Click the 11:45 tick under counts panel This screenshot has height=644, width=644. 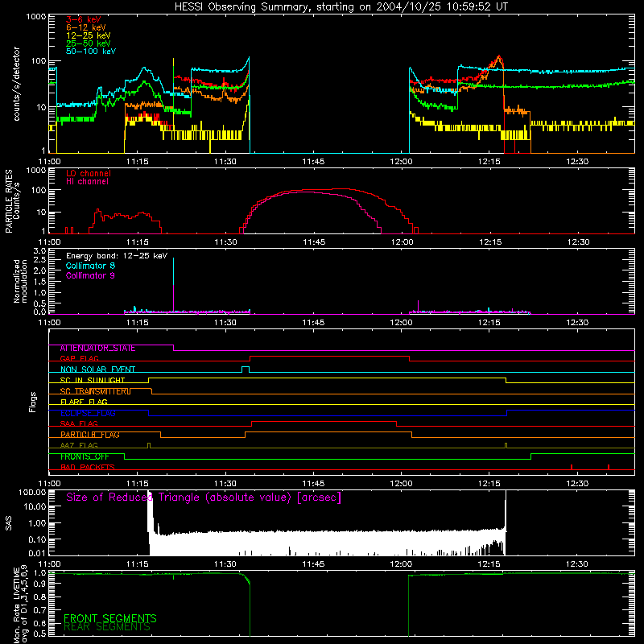(x=313, y=162)
